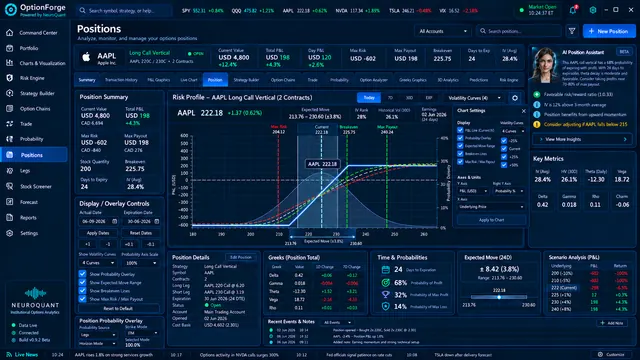
Task: Click the New Position button
Action: (x=609, y=31)
